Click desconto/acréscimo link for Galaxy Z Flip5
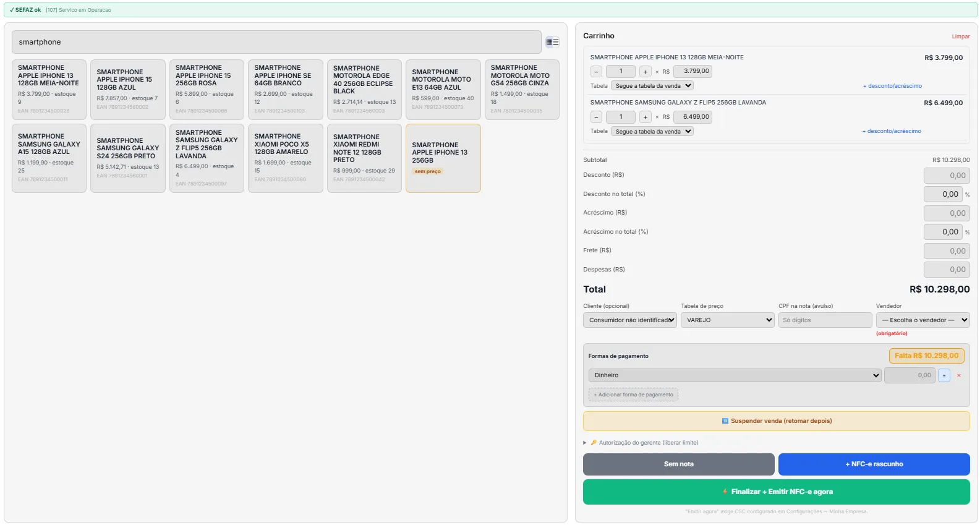The height and width of the screenshot is (525, 980). (892, 131)
